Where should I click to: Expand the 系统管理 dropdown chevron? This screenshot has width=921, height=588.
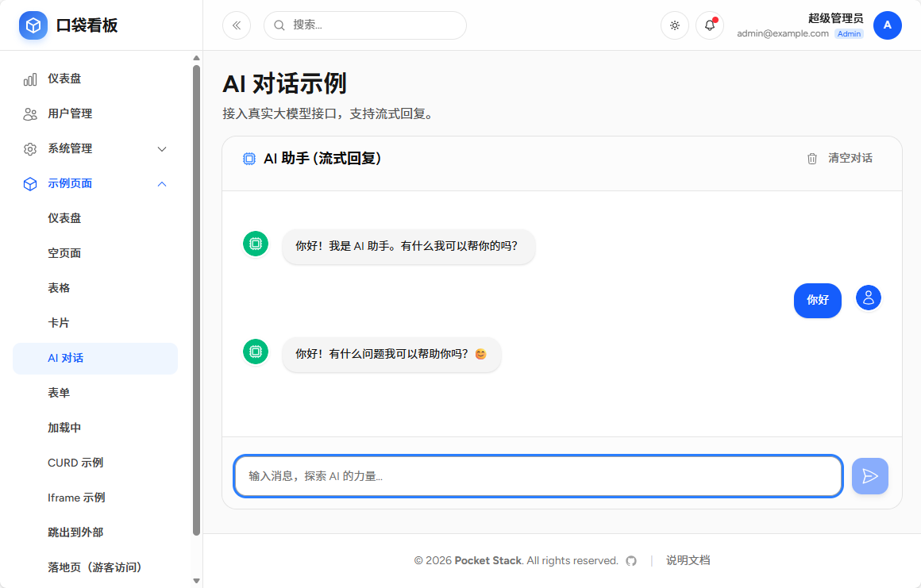point(162,148)
